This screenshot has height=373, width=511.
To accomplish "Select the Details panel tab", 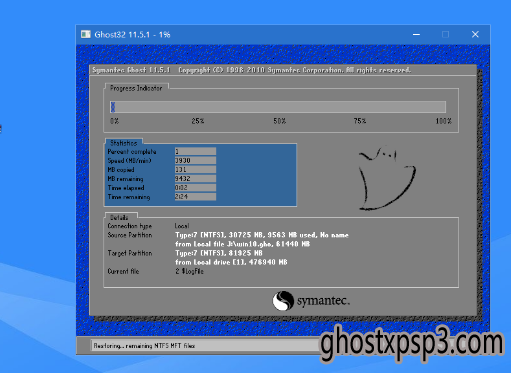I will 119,217.
